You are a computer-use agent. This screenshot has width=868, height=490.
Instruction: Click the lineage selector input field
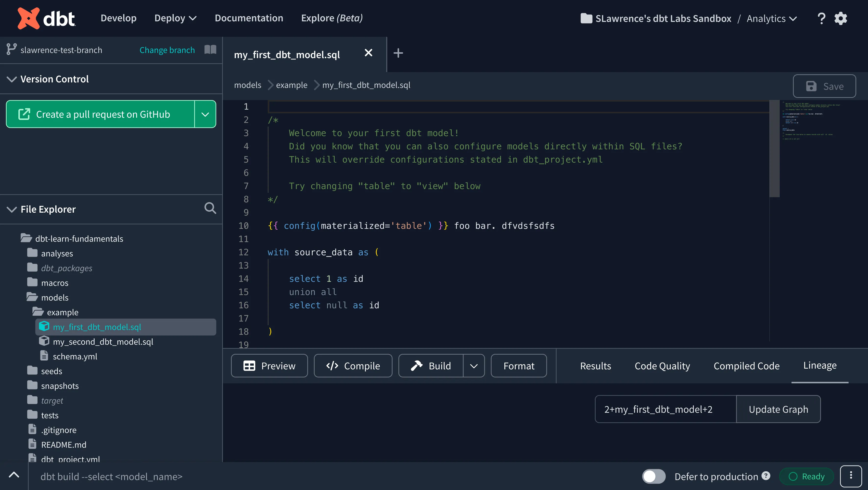click(665, 409)
